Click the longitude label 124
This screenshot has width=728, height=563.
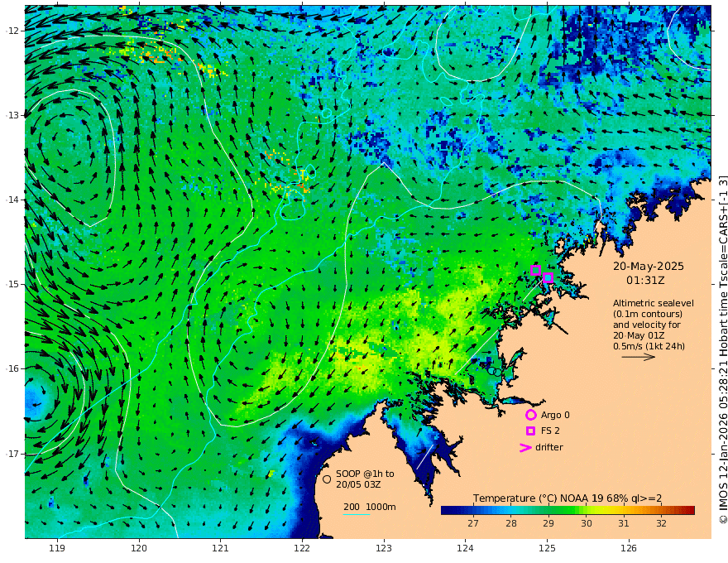point(465,548)
